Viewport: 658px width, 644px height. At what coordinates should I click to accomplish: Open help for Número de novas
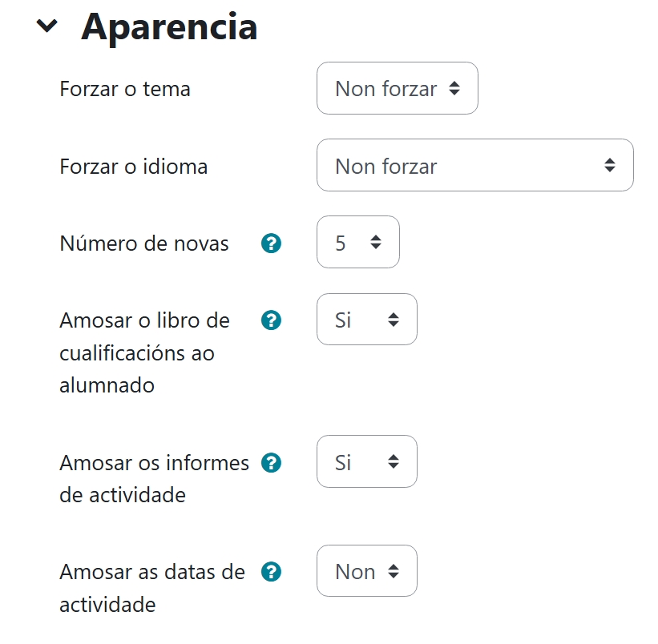(x=272, y=243)
